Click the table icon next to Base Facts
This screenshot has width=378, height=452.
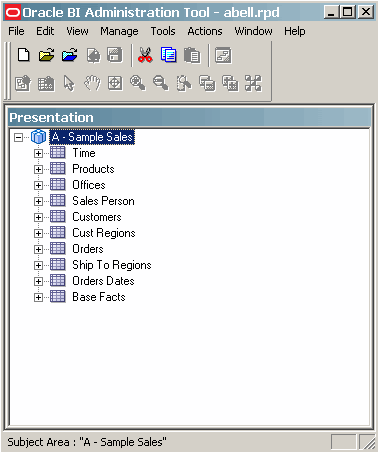coord(58,297)
